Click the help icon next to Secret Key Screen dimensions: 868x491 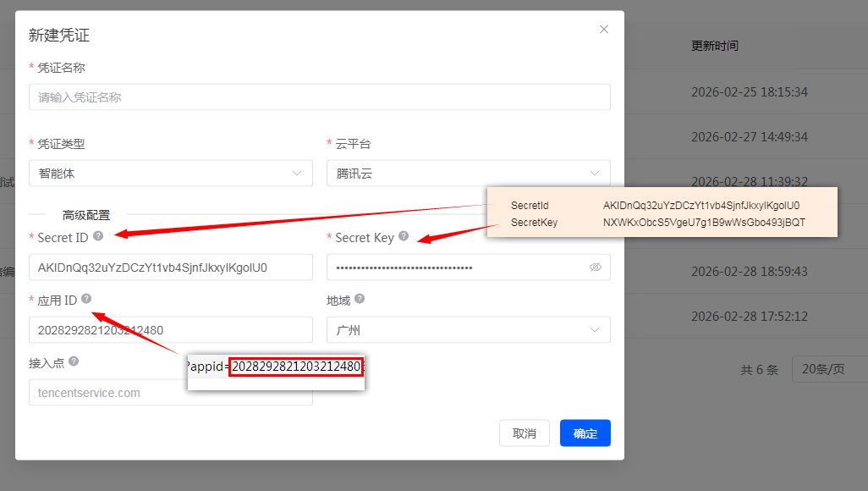tap(404, 236)
